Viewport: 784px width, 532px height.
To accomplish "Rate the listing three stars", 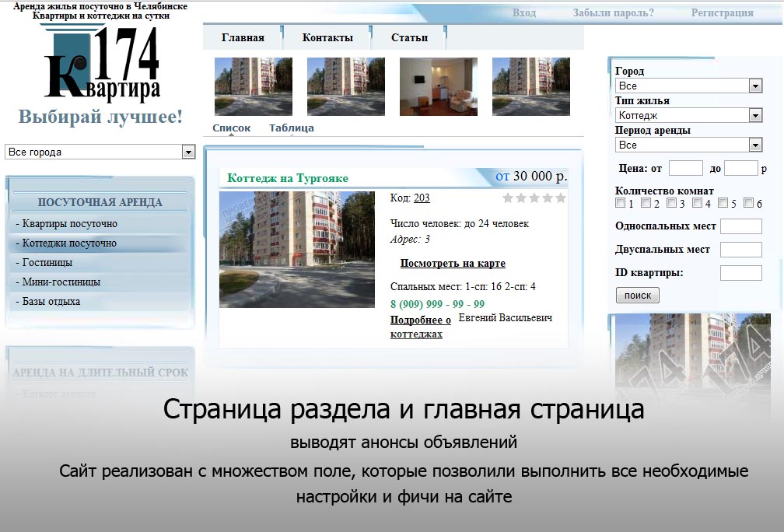I will click(x=534, y=198).
